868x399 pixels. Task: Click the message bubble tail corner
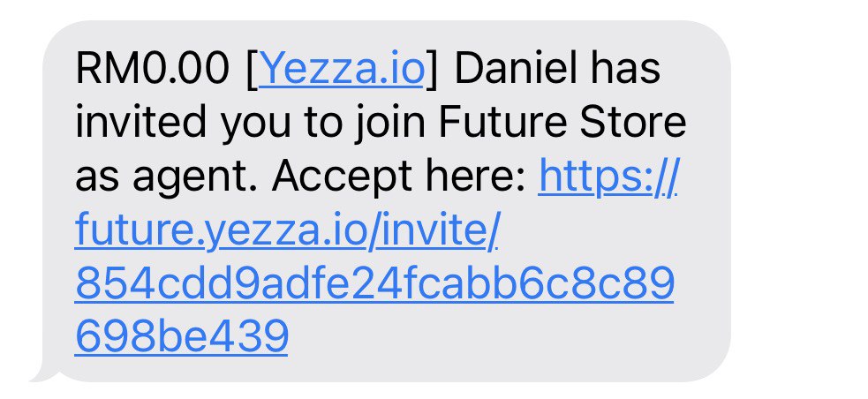pos(42,373)
